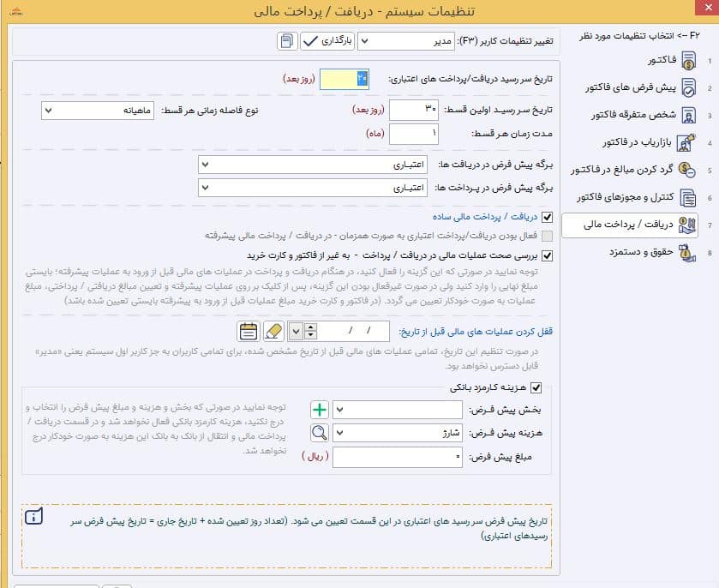The height and width of the screenshot is (588, 719).
Task: Click the info icon in the hint box
Action: pyautogui.click(x=34, y=517)
